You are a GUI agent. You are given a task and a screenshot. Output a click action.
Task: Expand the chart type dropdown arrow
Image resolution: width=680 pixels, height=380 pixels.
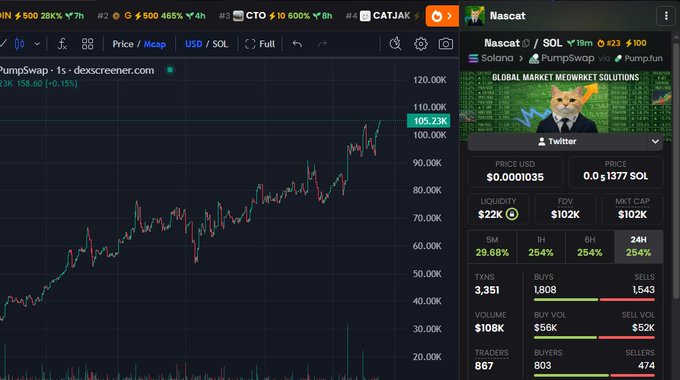click(x=37, y=44)
